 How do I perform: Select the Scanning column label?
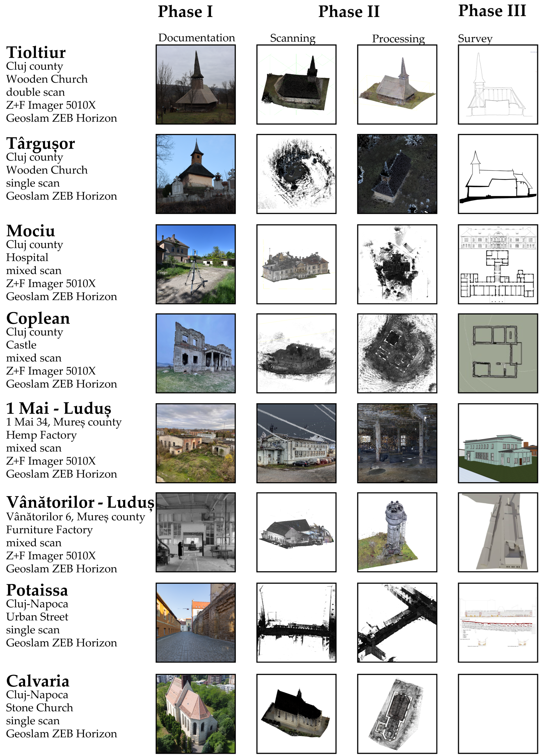point(292,38)
